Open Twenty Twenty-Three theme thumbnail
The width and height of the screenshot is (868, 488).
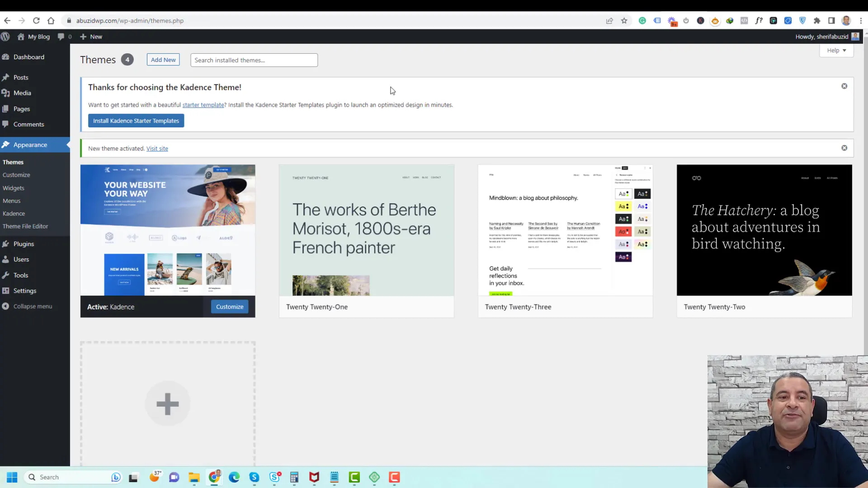coord(566,230)
